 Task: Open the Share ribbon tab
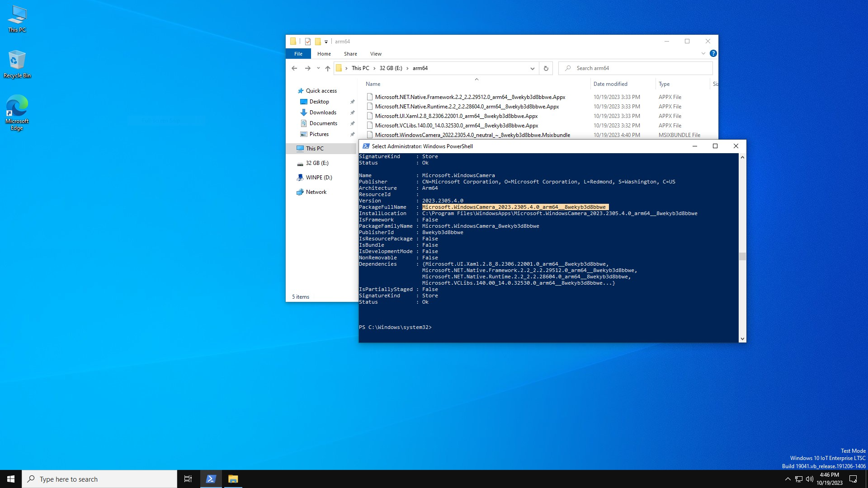[x=350, y=54]
